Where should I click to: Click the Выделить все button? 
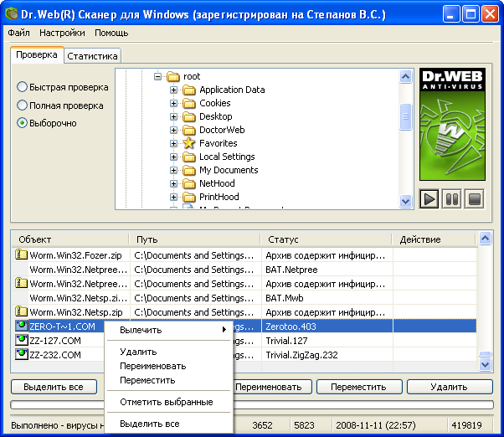(53, 388)
